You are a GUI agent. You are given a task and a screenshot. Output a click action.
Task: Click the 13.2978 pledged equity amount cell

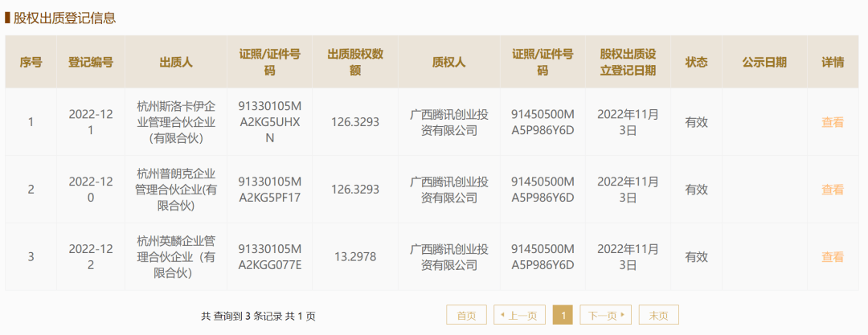tap(355, 257)
